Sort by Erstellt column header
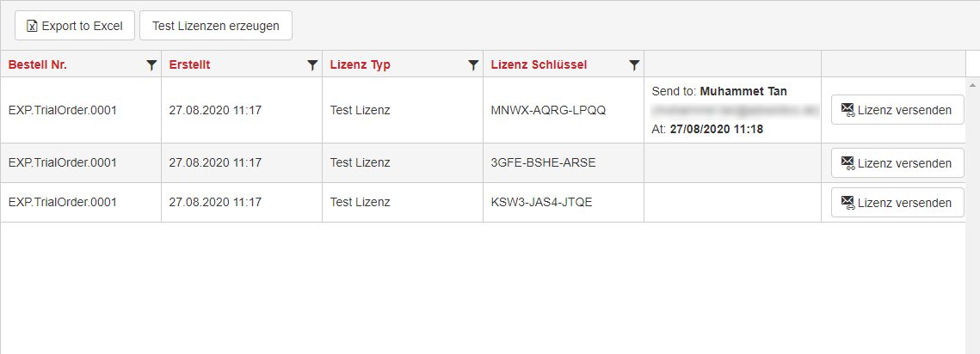 [x=190, y=65]
